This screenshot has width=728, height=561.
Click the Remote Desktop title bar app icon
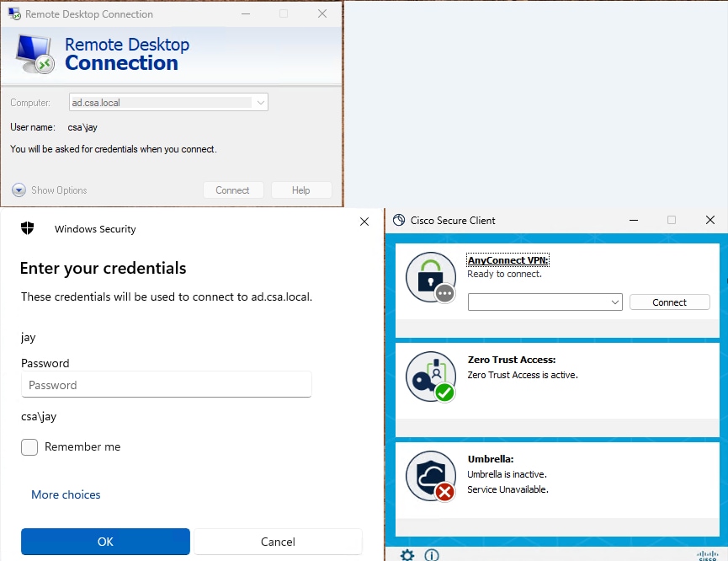point(14,14)
